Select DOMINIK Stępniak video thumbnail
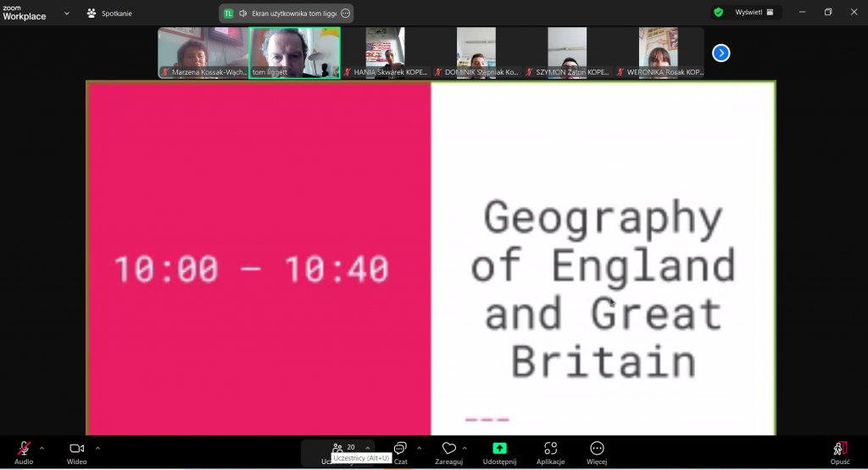Screen dimensions: 868x470 (x=476, y=53)
